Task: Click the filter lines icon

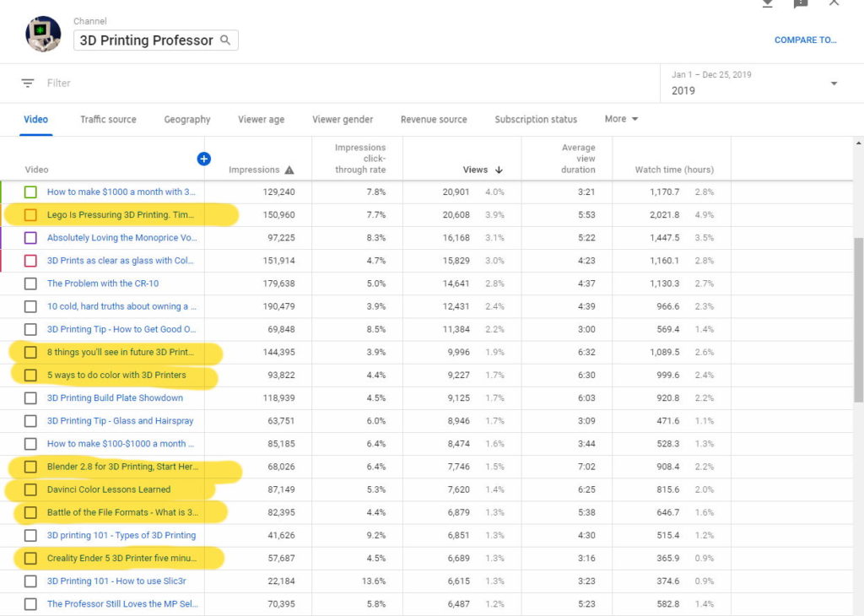Action: 28,83
